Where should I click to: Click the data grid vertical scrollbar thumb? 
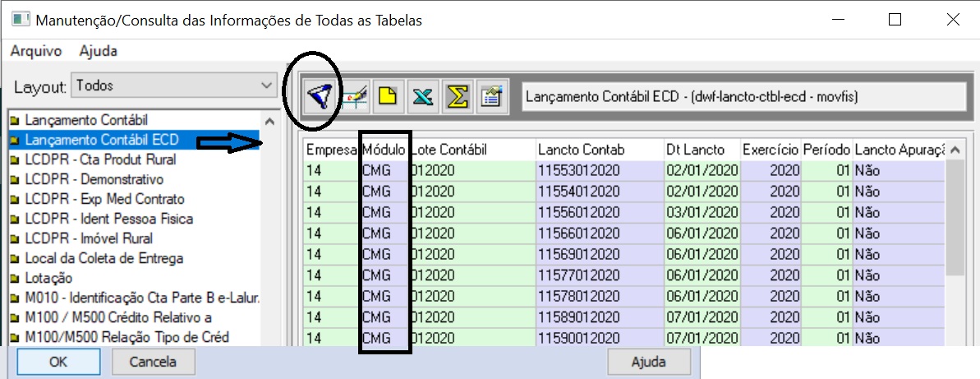[x=955, y=218]
